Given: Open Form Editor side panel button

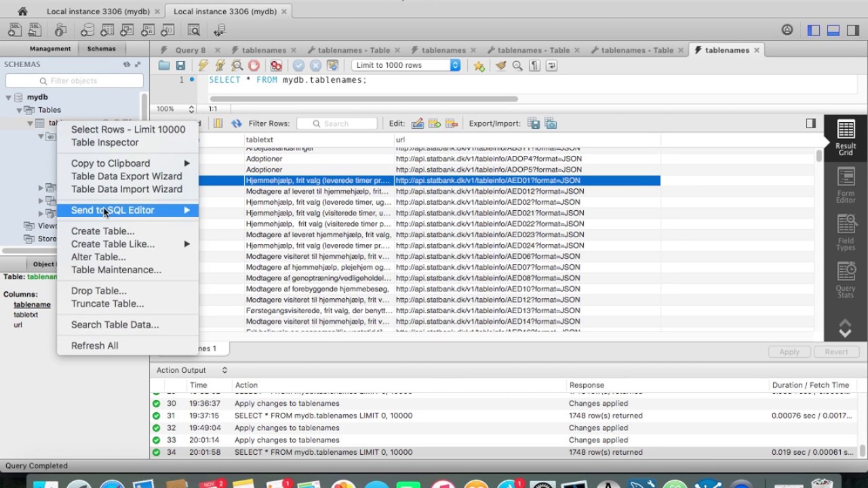Looking at the screenshot, I should (846, 185).
